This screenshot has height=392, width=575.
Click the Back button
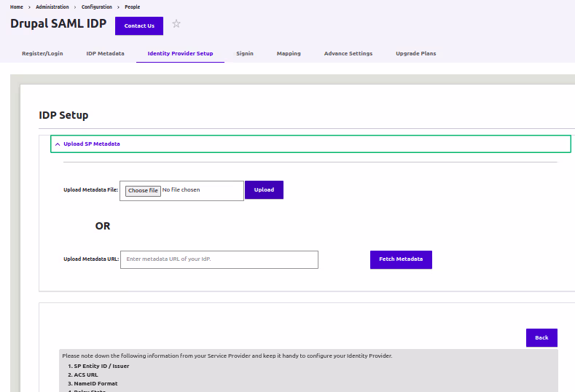pos(541,338)
